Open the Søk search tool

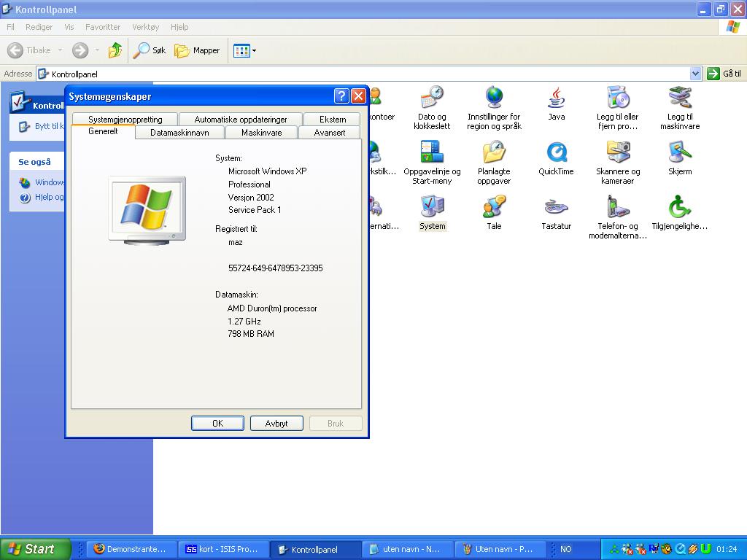(x=149, y=50)
